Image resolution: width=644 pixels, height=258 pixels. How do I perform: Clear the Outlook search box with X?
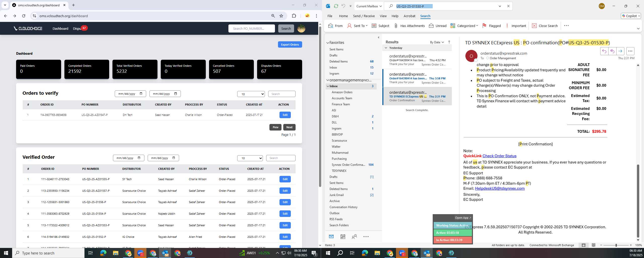(508, 6)
